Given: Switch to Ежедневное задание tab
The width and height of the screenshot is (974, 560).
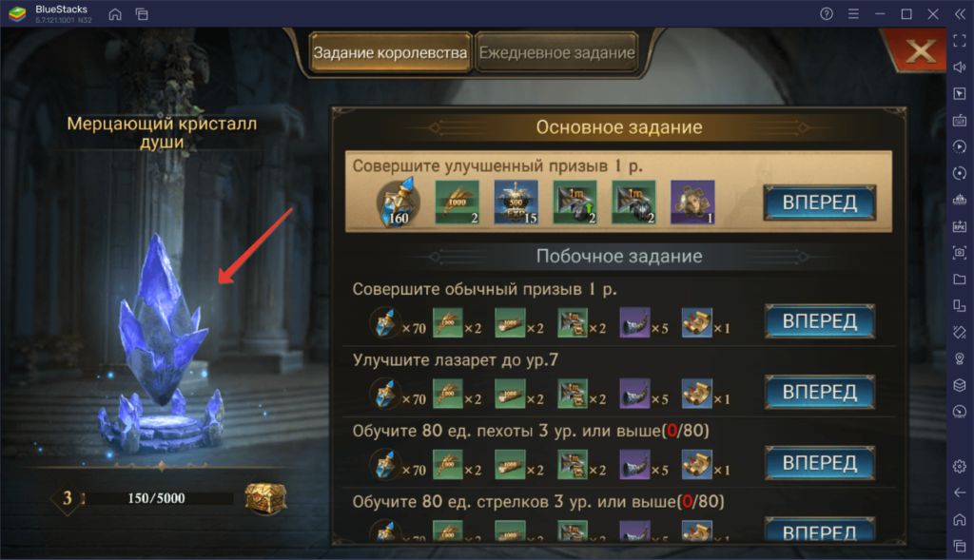Looking at the screenshot, I should [x=556, y=53].
